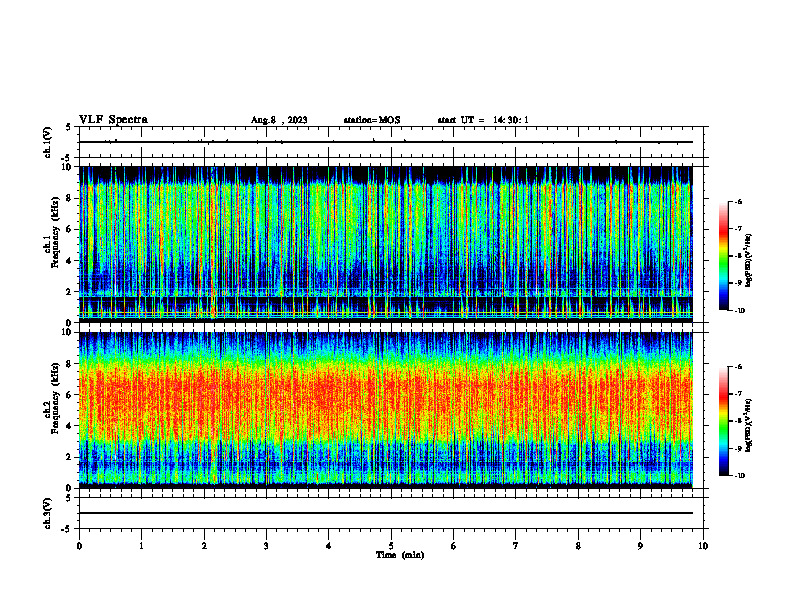Click the ch.1 spectrogram panel
The width and height of the screenshot is (792, 612).
pyautogui.click(x=385, y=244)
